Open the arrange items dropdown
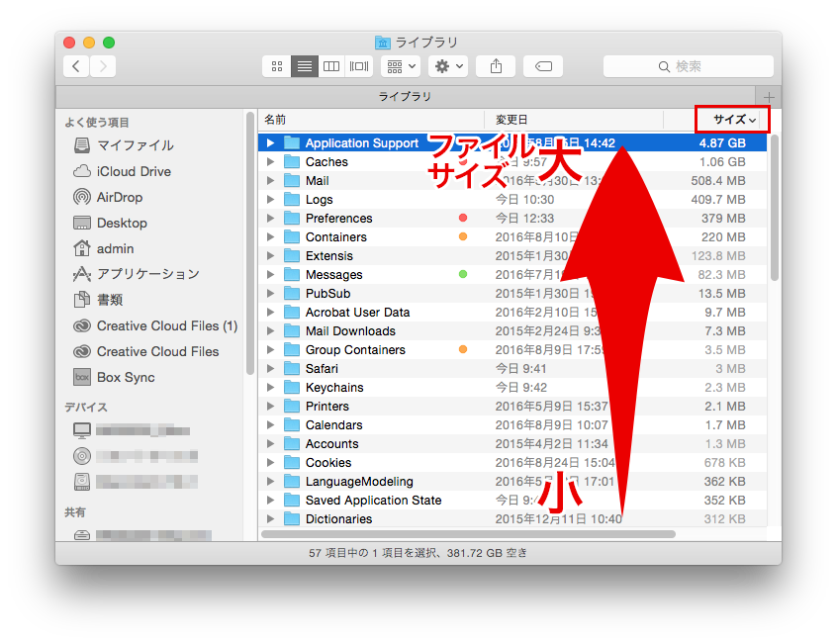 pyautogui.click(x=401, y=66)
